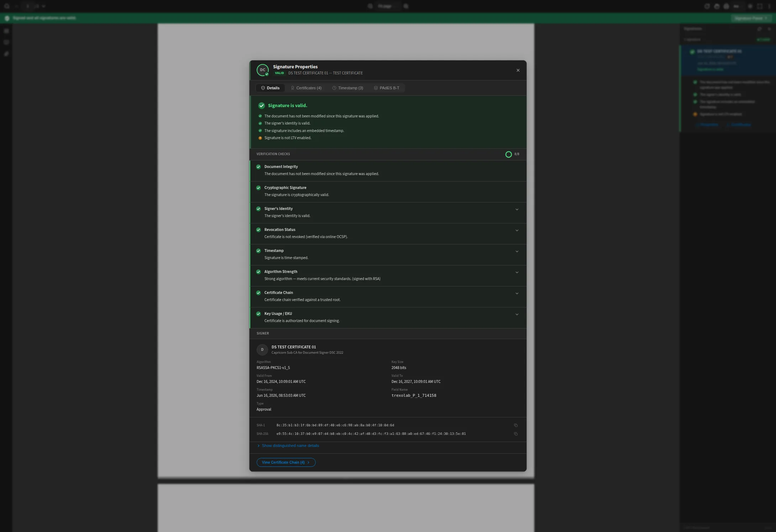The height and width of the screenshot is (532, 776).
Task: Click the large 'Signature is valid' checkmark icon
Action: [262, 105]
